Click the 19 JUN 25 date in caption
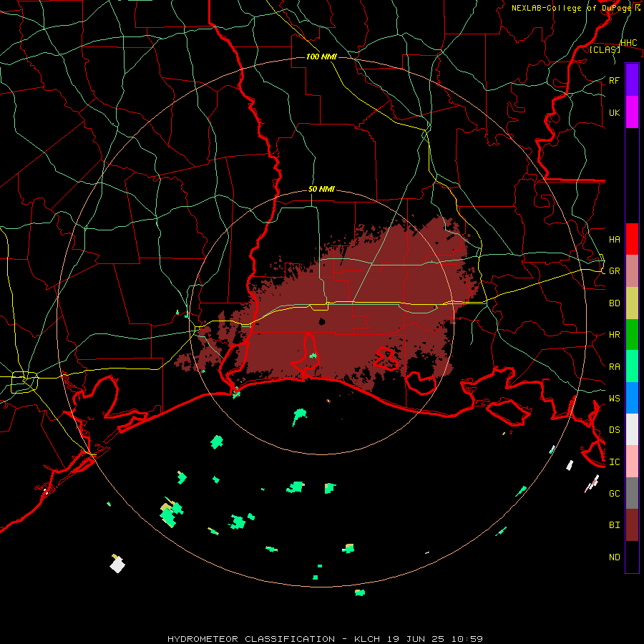The height and width of the screenshot is (644, 644). 416,639
